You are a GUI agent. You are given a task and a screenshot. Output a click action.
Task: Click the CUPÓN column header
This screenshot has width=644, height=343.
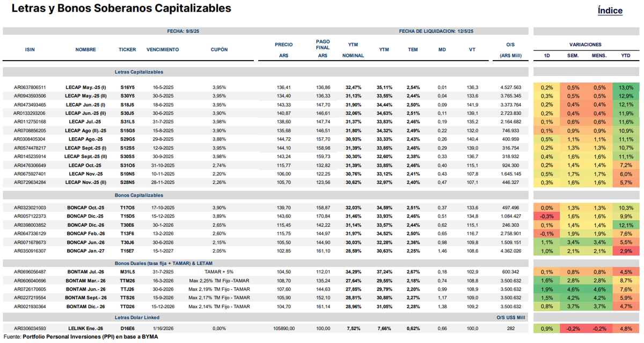pyautogui.click(x=219, y=49)
